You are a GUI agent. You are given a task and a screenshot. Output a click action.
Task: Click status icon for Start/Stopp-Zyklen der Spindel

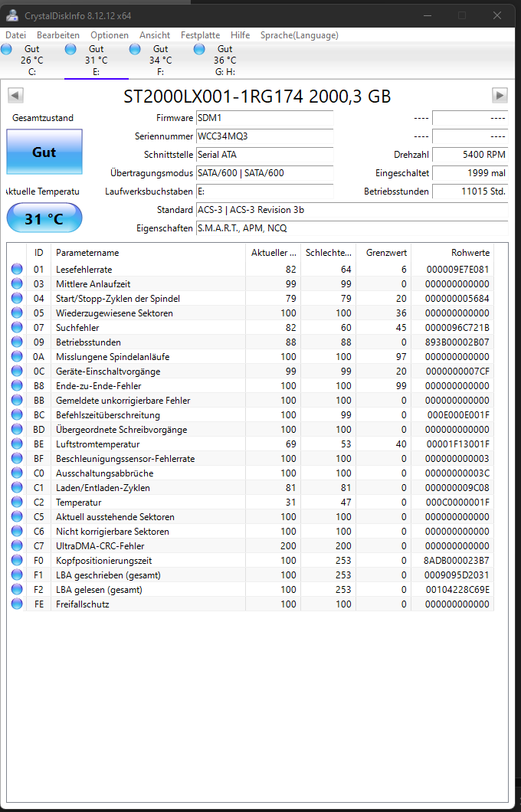[17, 298]
